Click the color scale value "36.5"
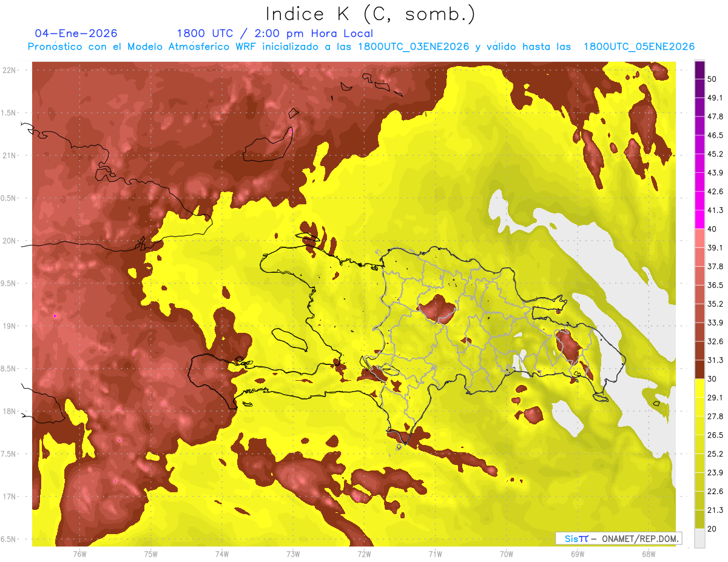This screenshot has width=728, height=562. [715, 285]
